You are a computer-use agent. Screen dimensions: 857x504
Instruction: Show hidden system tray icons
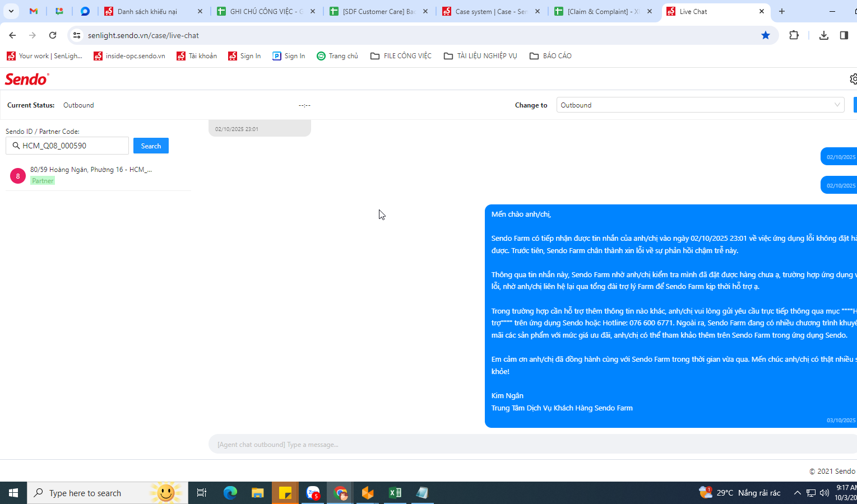pyautogui.click(x=797, y=493)
